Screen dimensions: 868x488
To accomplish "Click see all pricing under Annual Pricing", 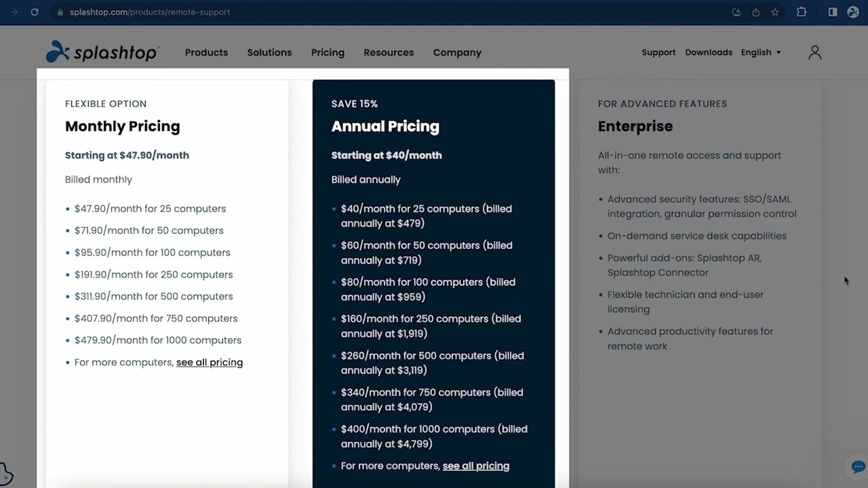I will (x=476, y=466).
